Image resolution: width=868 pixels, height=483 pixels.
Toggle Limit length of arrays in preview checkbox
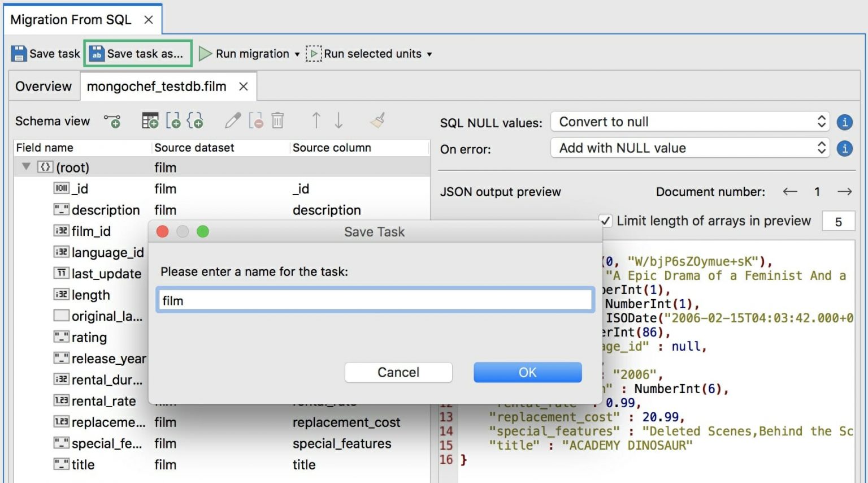tap(605, 221)
